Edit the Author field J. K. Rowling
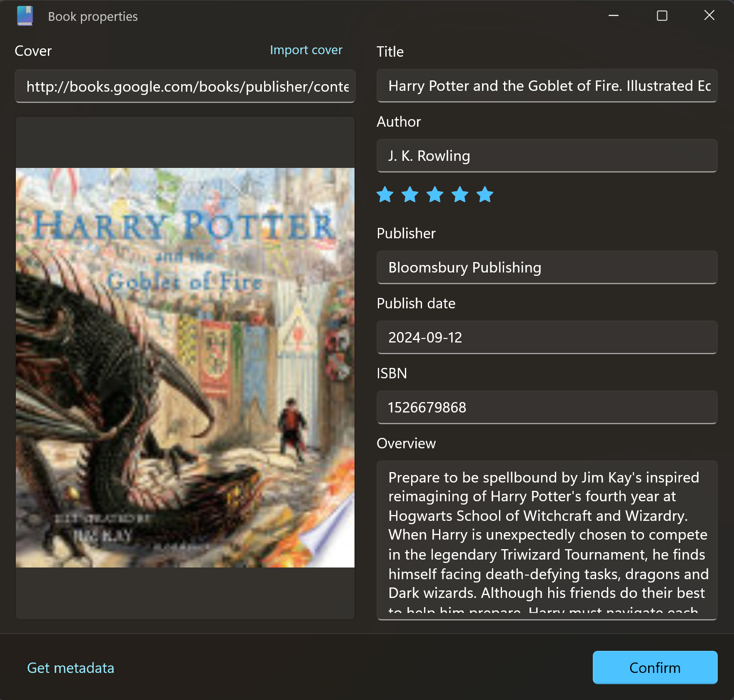 point(547,156)
